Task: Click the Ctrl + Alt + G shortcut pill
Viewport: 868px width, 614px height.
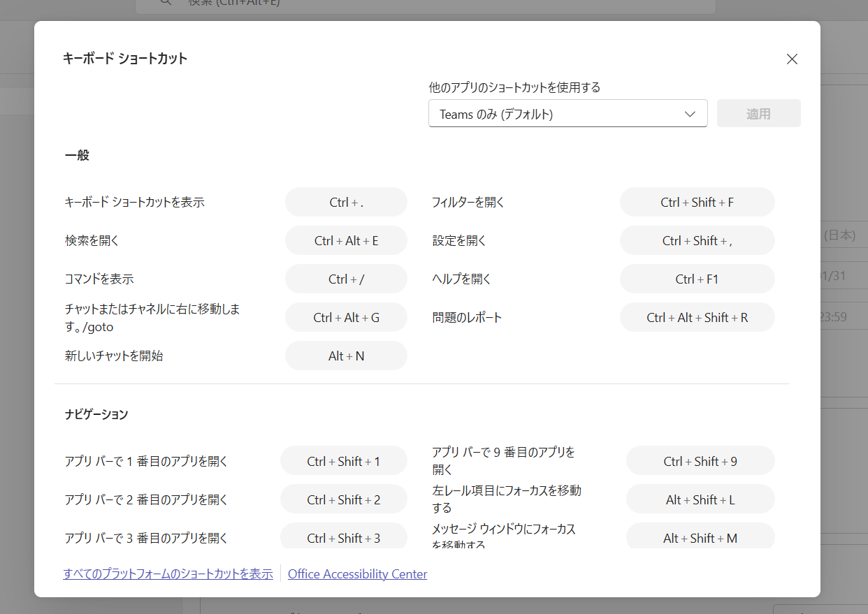Action: 346,318
